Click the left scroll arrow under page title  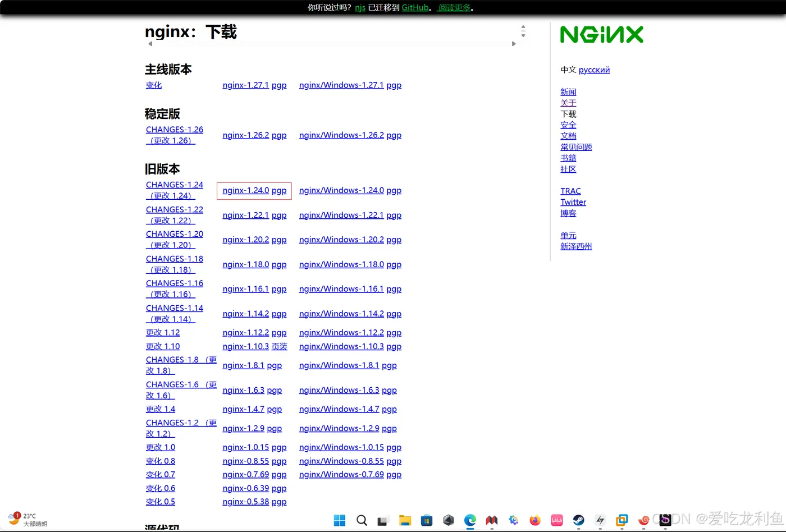[150, 44]
